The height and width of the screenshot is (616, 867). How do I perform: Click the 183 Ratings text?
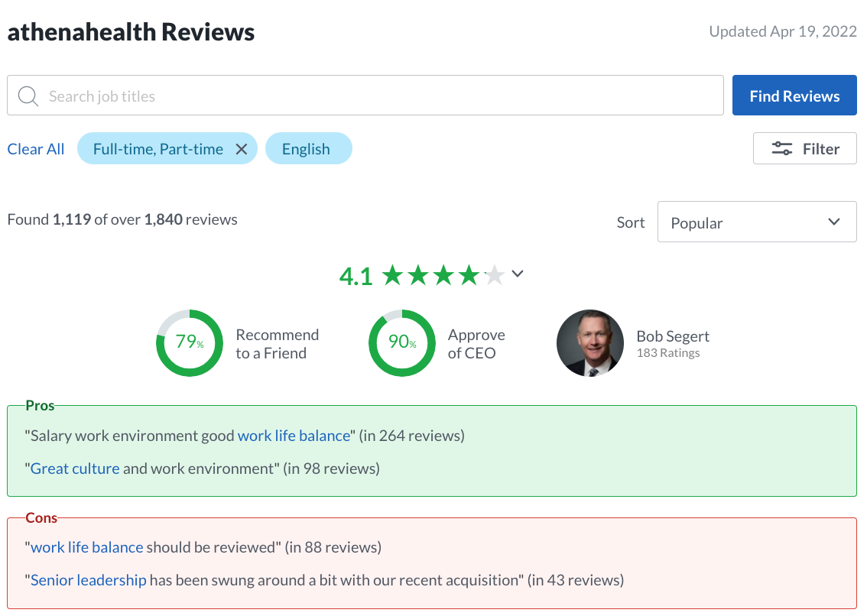[668, 353]
